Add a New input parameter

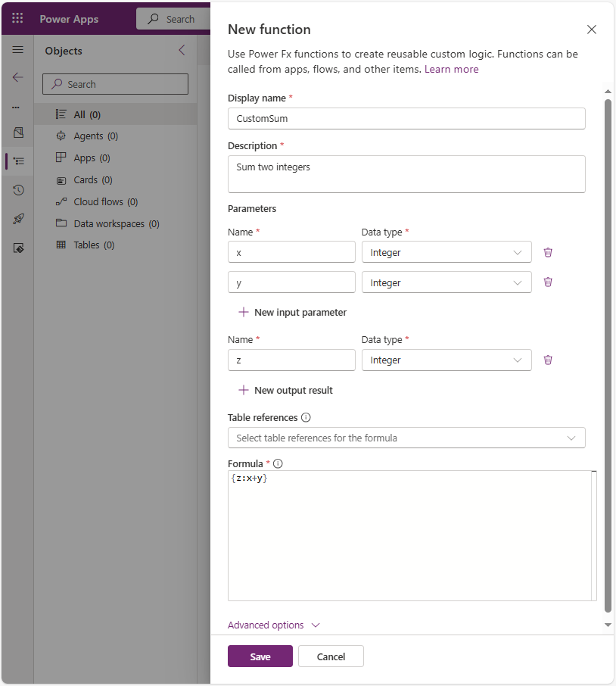pyautogui.click(x=293, y=312)
